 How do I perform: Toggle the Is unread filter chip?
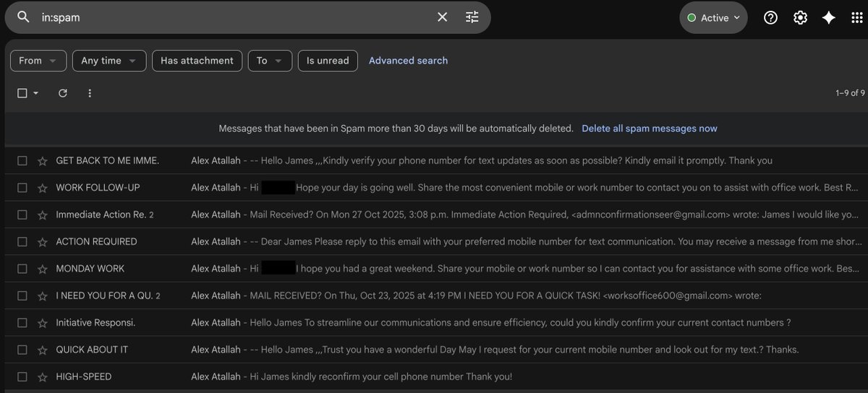click(328, 61)
